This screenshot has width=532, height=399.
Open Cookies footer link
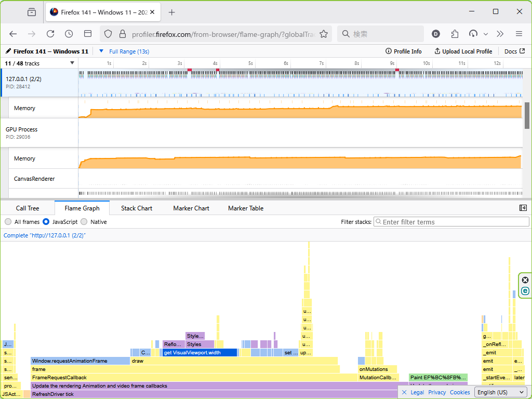click(x=460, y=392)
